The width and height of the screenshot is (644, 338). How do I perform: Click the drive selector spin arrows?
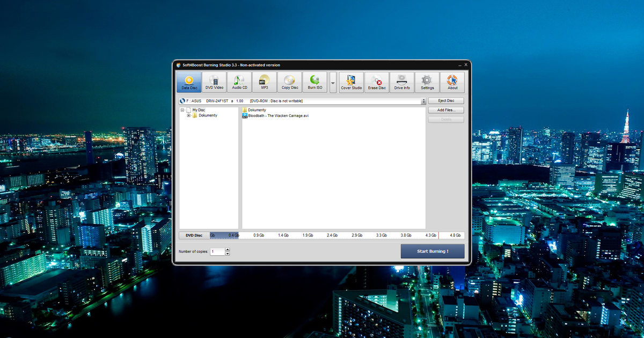click(423, 101)
